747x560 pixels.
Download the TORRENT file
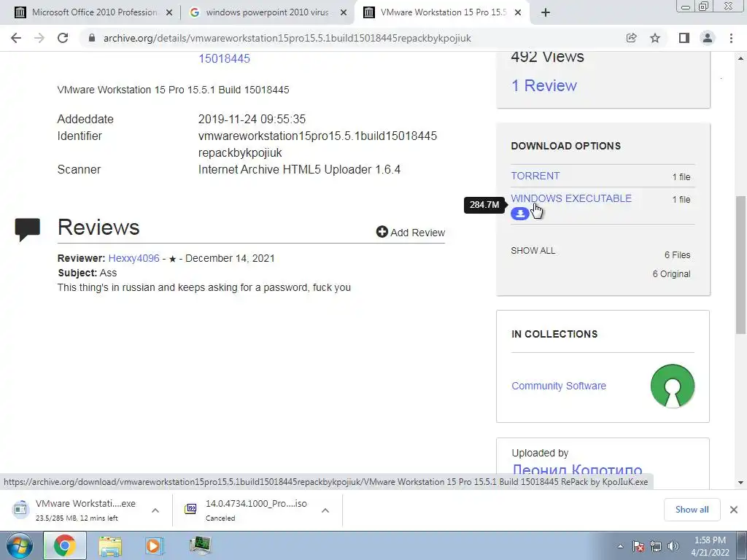coord(535,176)
